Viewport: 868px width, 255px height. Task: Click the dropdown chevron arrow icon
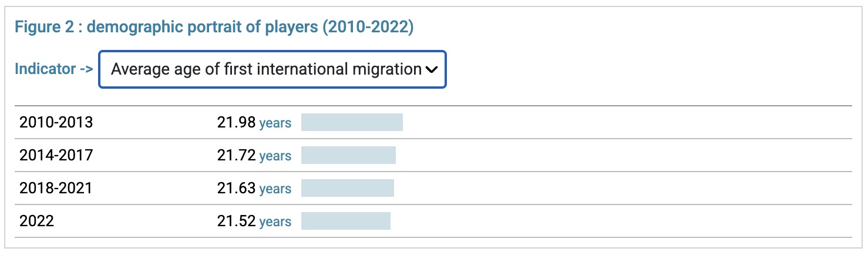pyautogui.click(x=431, y=70)
